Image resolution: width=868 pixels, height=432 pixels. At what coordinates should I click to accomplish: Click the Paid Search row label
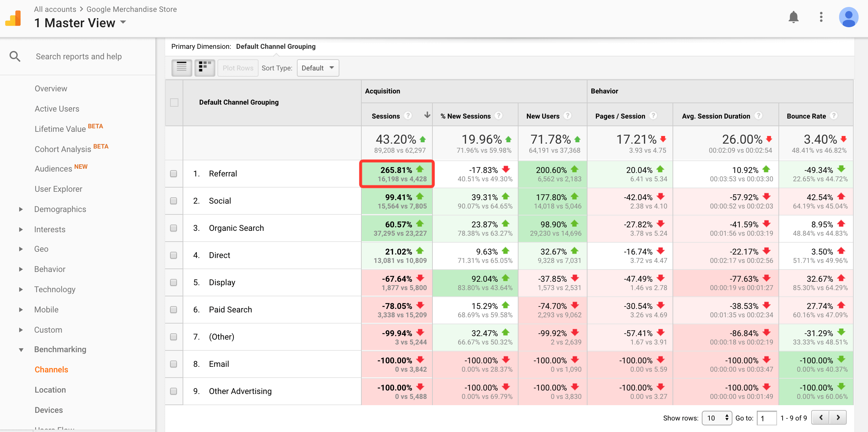click(x=230, y=310)
